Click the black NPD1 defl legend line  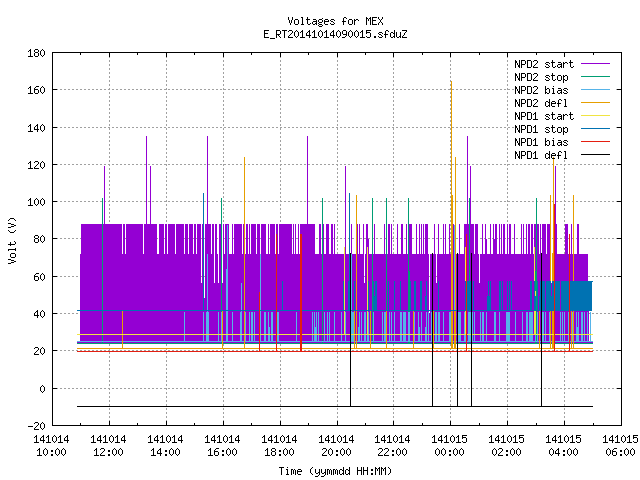coord(595,155)
